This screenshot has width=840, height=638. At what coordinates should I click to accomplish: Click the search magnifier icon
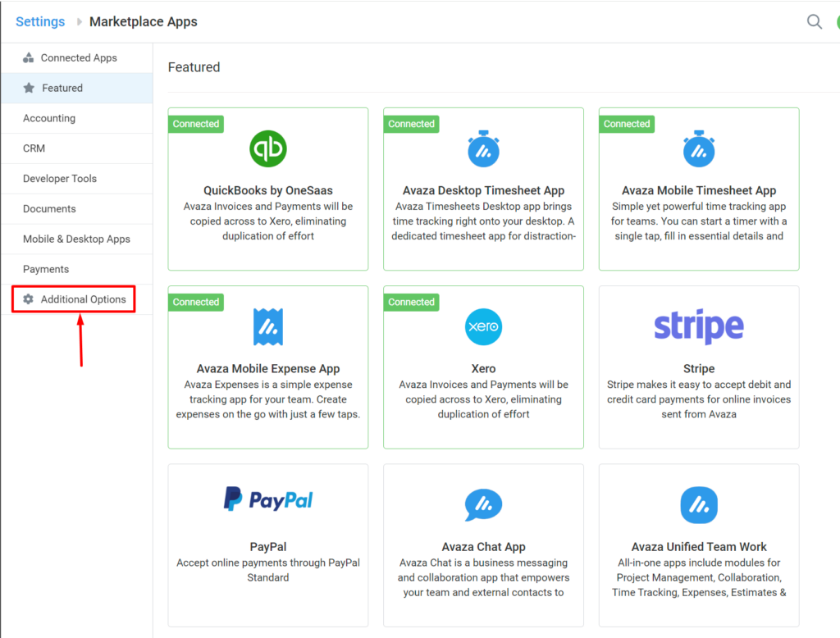(815, 22)
